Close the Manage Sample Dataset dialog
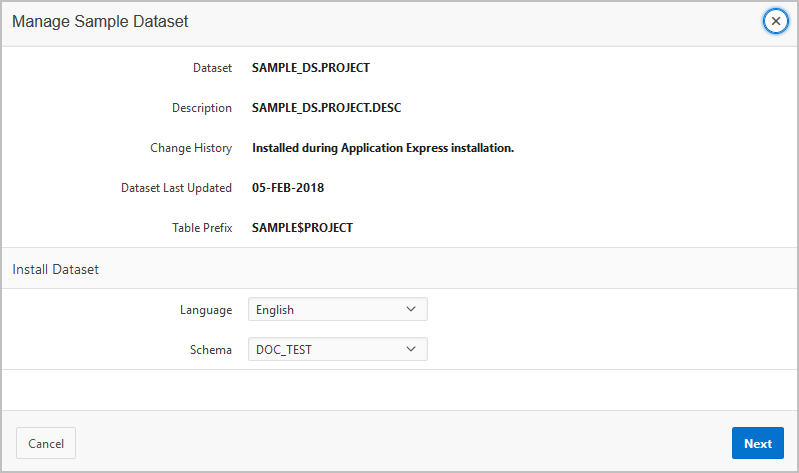The image size is (799, 473). (x=775, y=21)
